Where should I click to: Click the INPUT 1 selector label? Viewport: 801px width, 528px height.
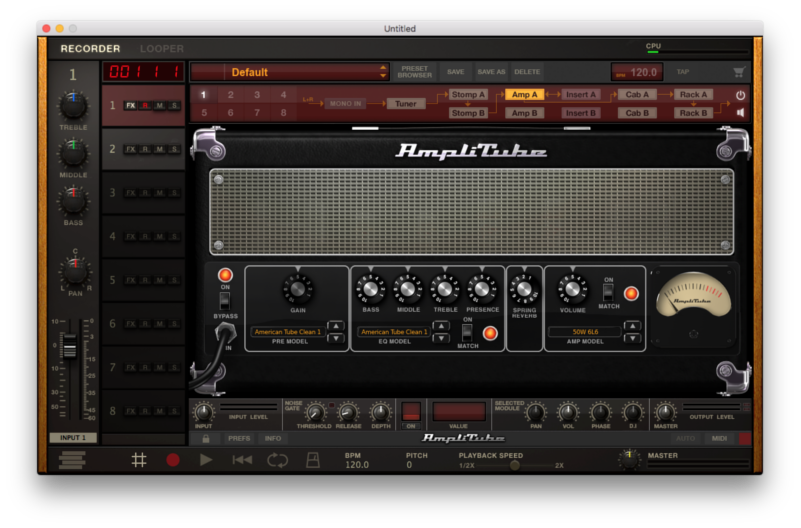coord(73,438)
